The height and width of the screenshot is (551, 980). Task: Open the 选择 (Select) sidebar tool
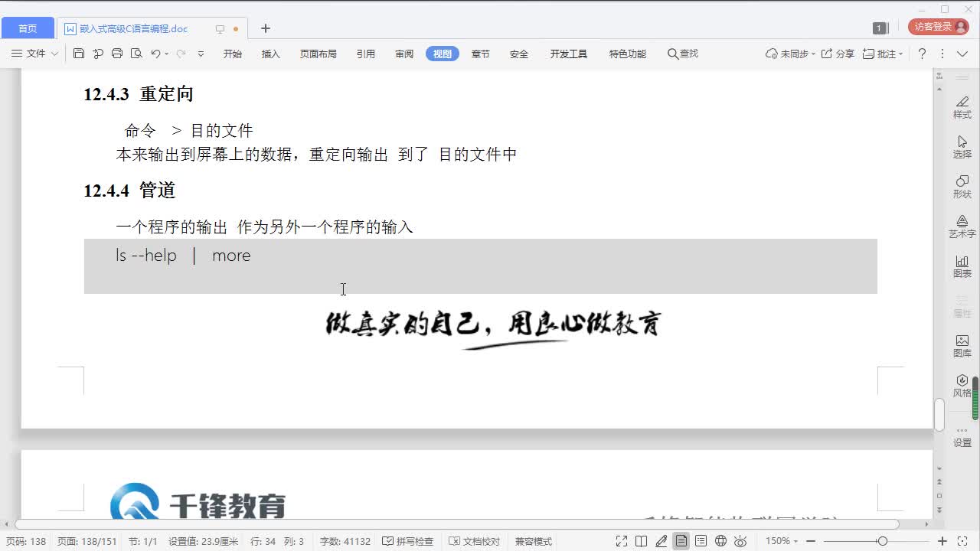coord(962,147)
